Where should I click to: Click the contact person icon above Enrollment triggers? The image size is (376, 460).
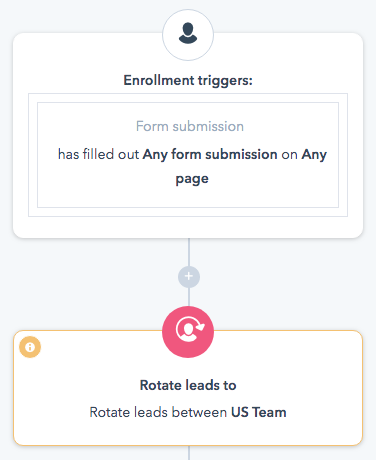pos(188,35)
